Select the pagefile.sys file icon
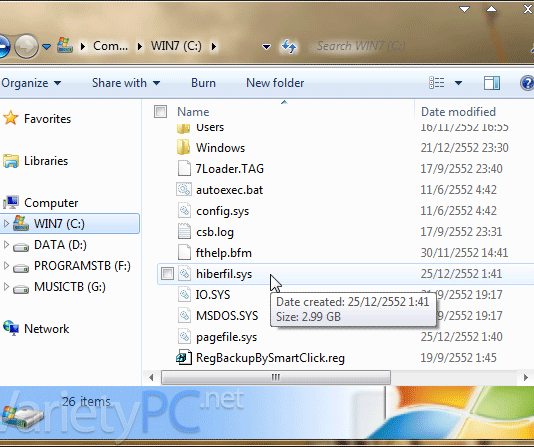The image size is (534, 447). (x=184, y=337)
